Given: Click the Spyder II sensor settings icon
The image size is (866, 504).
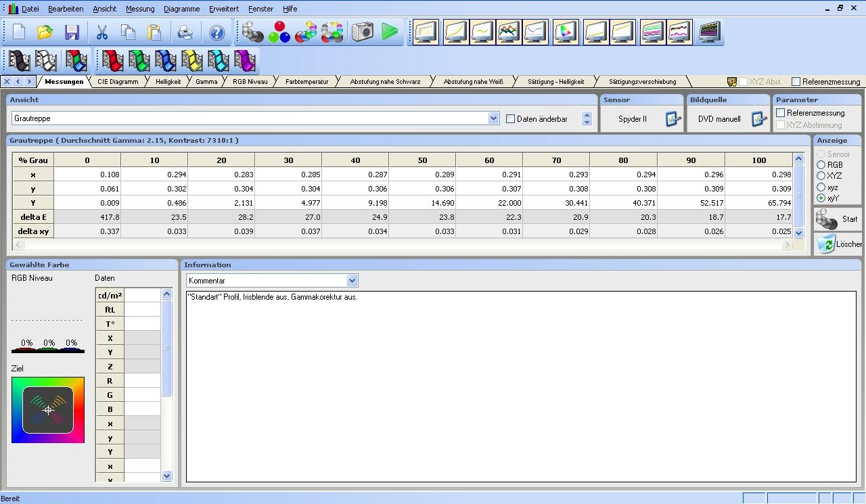Looking at the screenshot, I should pos(673,119).
